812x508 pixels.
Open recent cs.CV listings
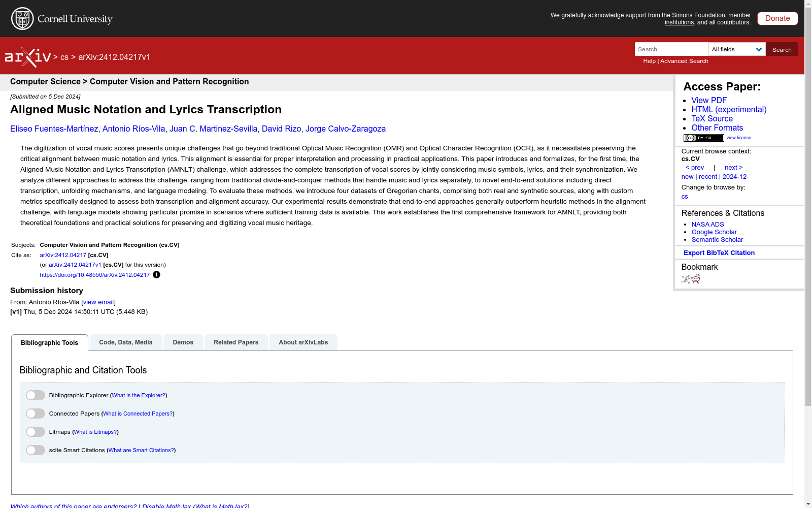[708, 177]
